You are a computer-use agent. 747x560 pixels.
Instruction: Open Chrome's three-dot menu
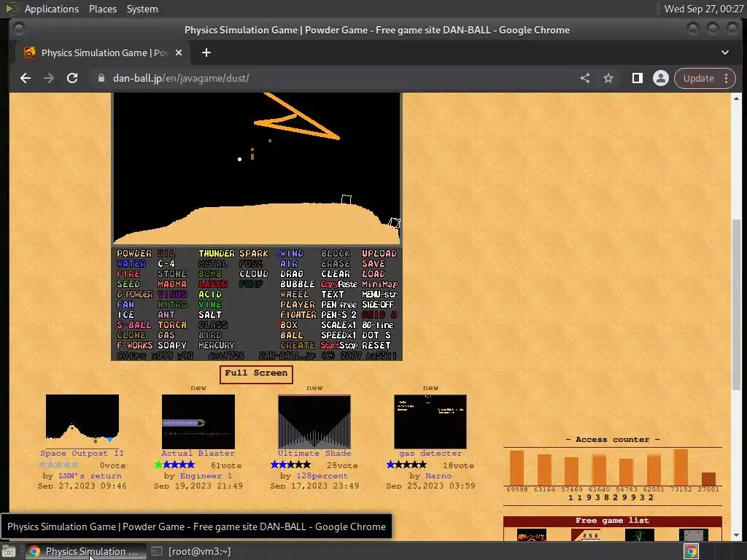(726, 78)
